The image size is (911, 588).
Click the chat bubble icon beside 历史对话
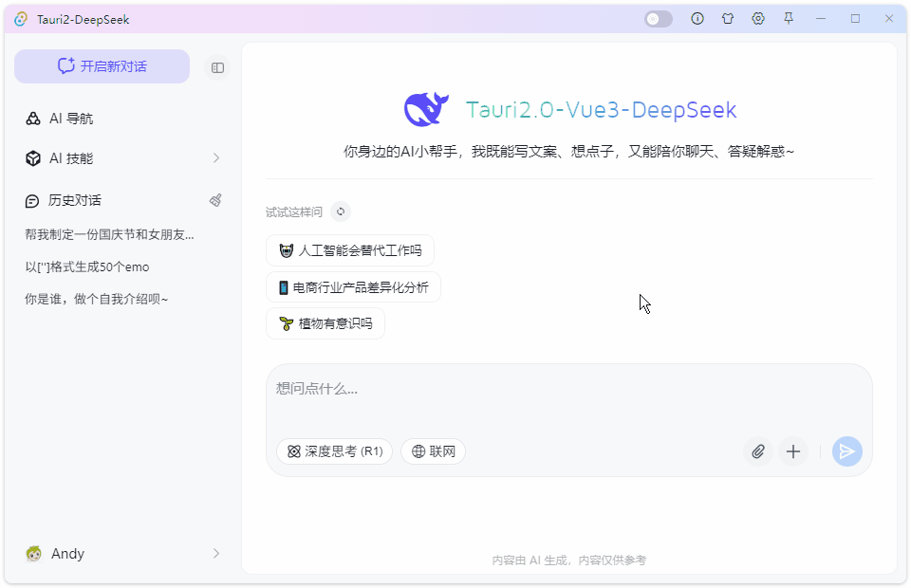pos(32,201)
